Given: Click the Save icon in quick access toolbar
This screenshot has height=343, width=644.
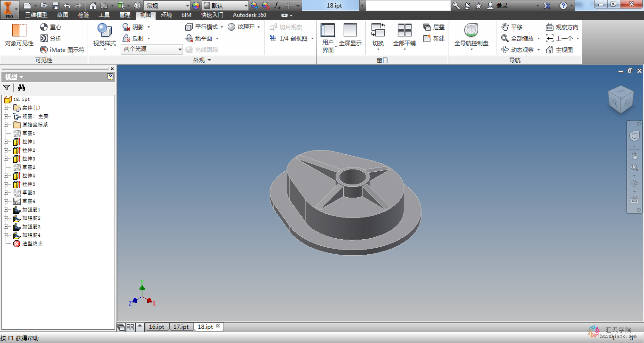Looking at the screenshot, I should click(55, 6).
